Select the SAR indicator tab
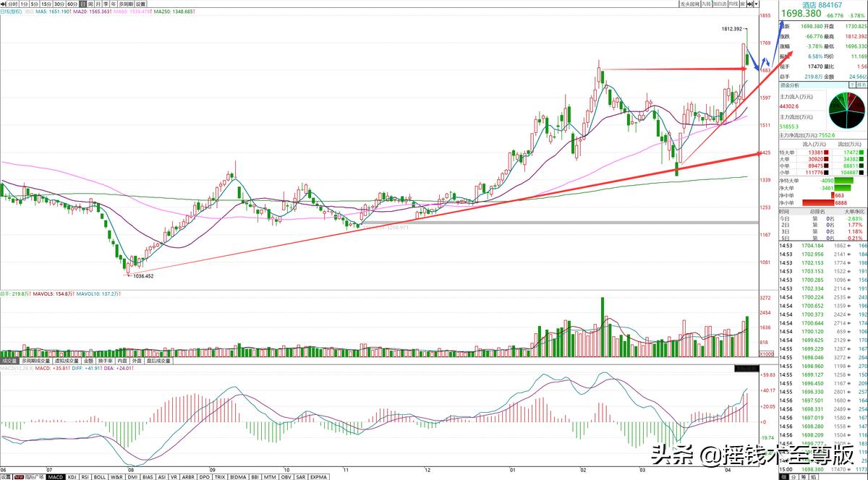This screenshot has width=868, height=480. [x=301, y=476]
